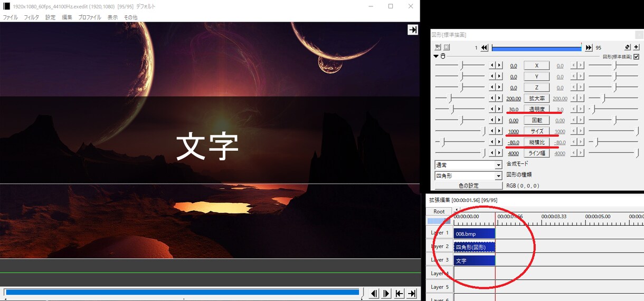Click the X movement mode button
This screenshot has width=644, height=301.
click(x=537, y=65)
